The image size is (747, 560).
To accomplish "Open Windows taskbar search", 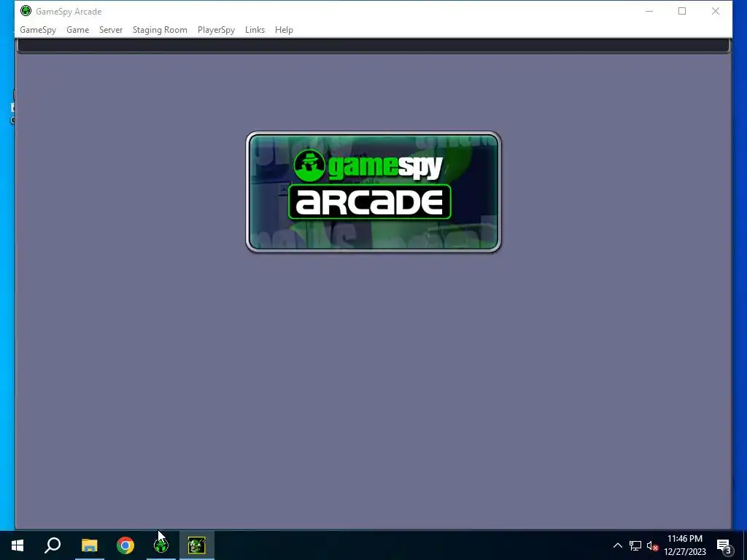I will pyautogui.click(x=53, y=545).
